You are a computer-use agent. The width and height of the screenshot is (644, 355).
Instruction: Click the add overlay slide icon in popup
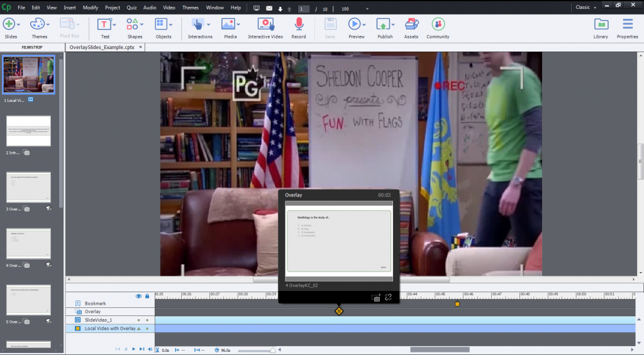tap(375, 297)
